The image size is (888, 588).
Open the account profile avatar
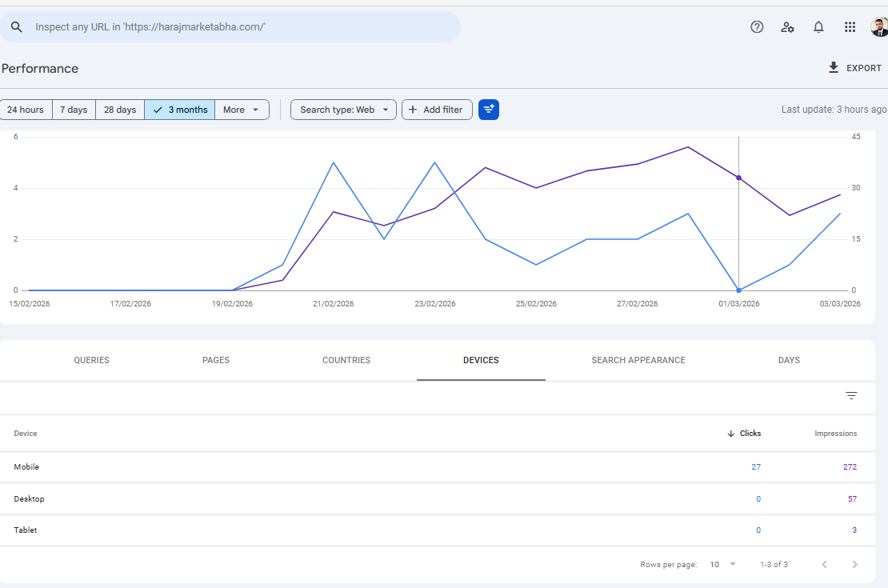coord(879,26)
